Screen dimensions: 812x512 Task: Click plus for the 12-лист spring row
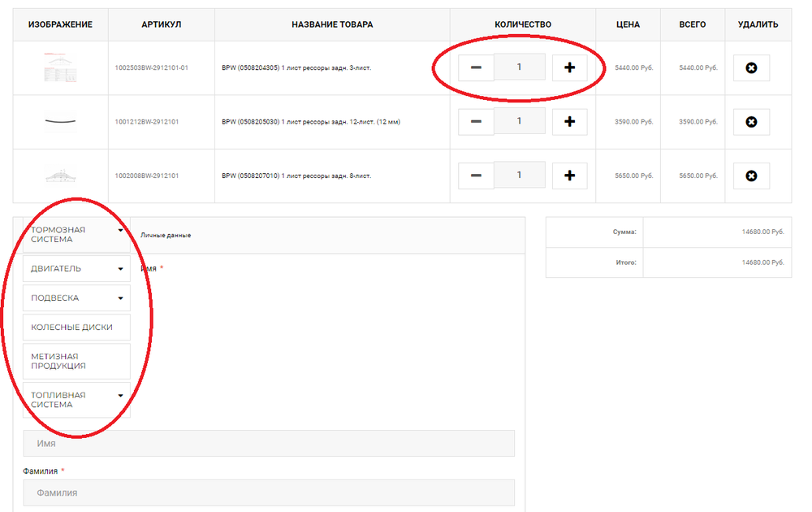pyautogui.click(x=569, y=122)
